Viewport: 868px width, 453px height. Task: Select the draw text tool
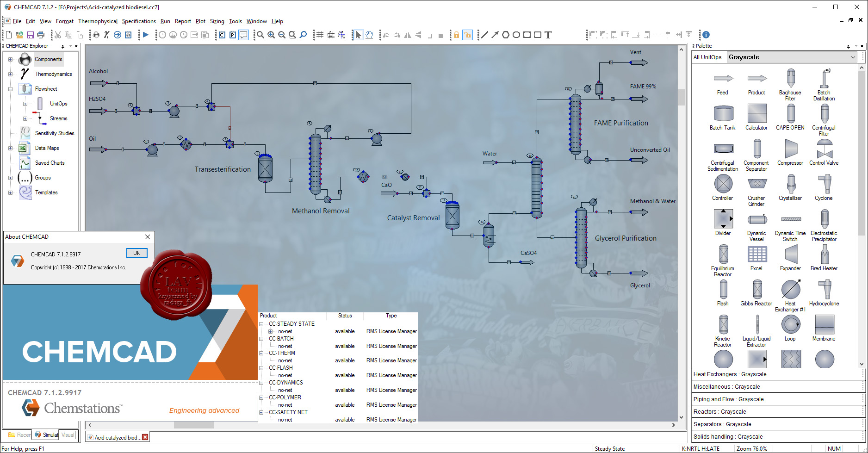548,35
